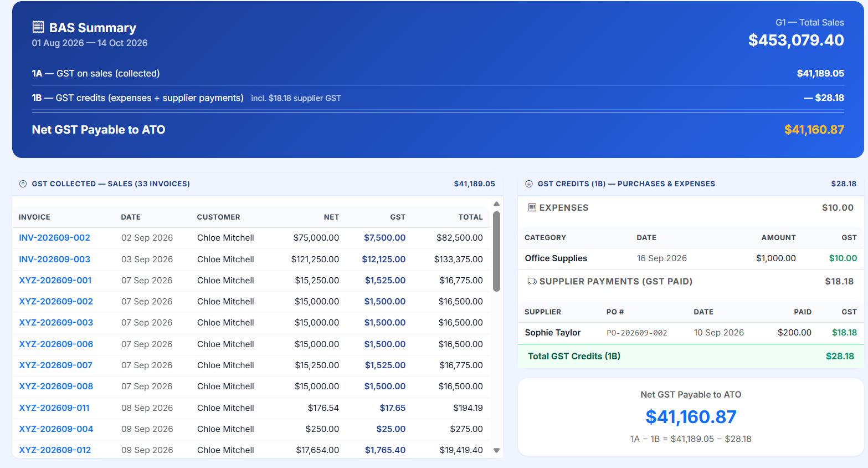Viewport: 868px width, 468px height.
Task: Open invoice XYZ-202609-007
Action: 55,365
